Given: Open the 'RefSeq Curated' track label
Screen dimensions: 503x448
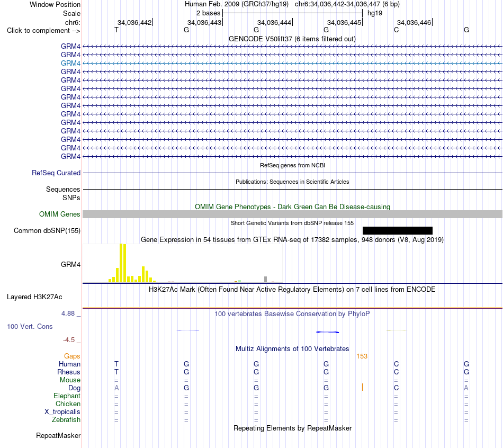Looking at the screenshot, I should 56,173.
